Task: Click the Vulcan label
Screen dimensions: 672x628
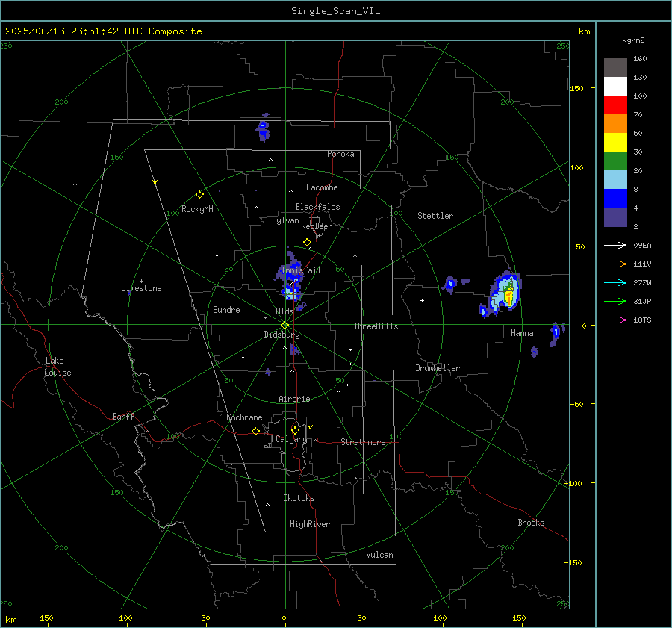Action: coord(379,555)
